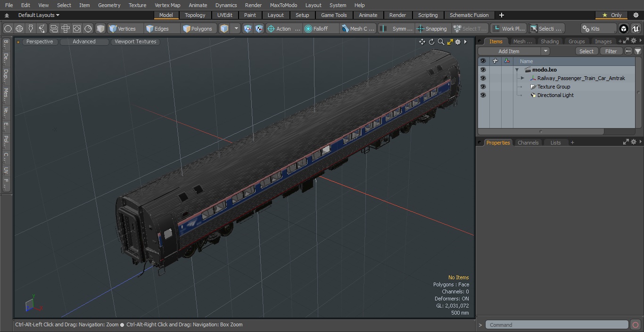This screenshot has height=332, width=644.
Task: Click the funnel filter icon
Action: point(637,51)
